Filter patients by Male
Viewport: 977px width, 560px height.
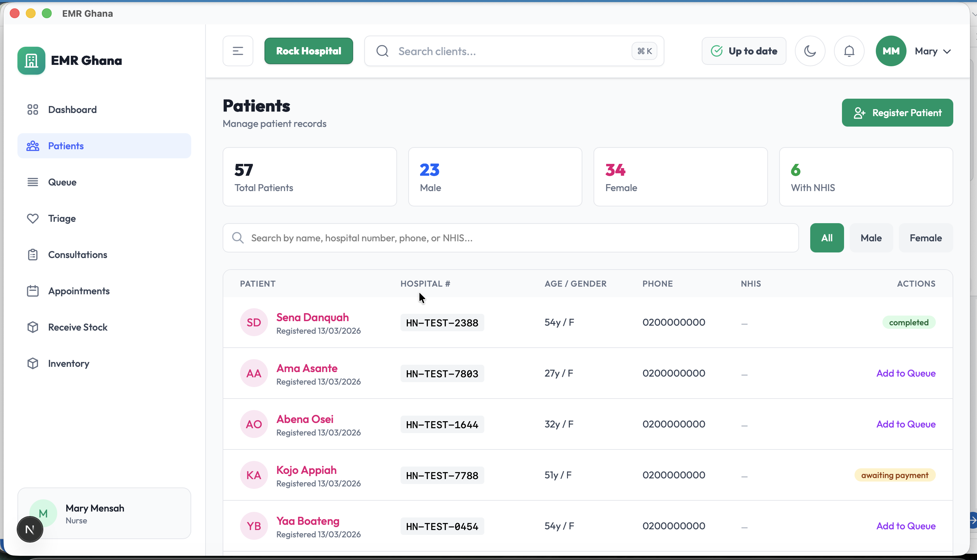[x=871, y=238]
